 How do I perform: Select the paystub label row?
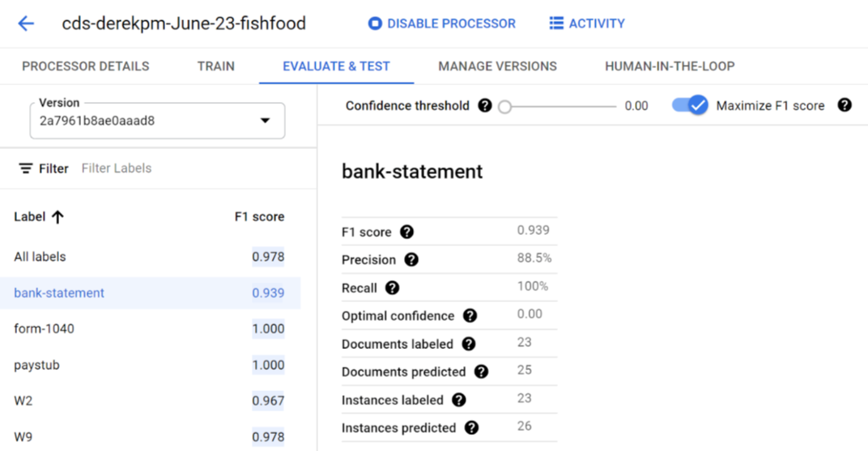pos(150,364)
